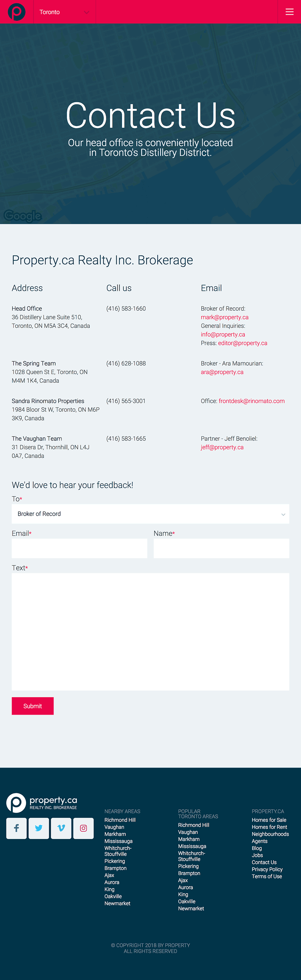Click the frontdesk@rinomato.com email link
Screen dimensions: 301x980
point(252,401)
